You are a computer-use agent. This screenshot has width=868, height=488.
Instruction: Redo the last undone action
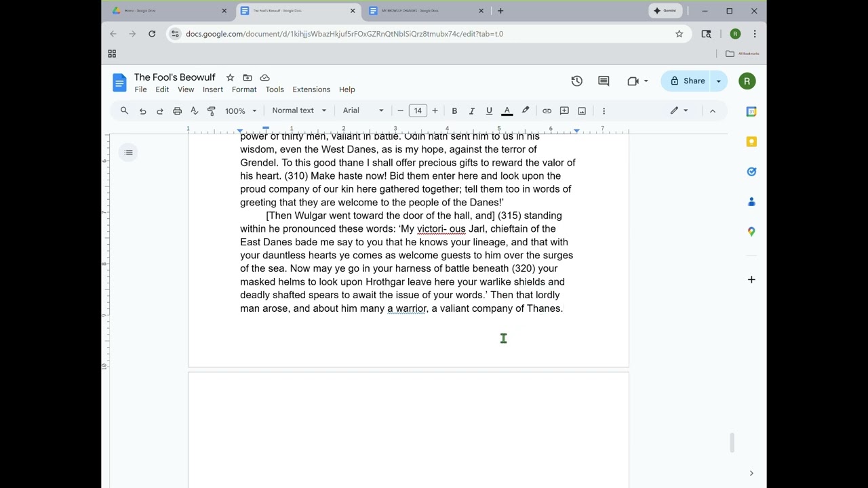159,110
